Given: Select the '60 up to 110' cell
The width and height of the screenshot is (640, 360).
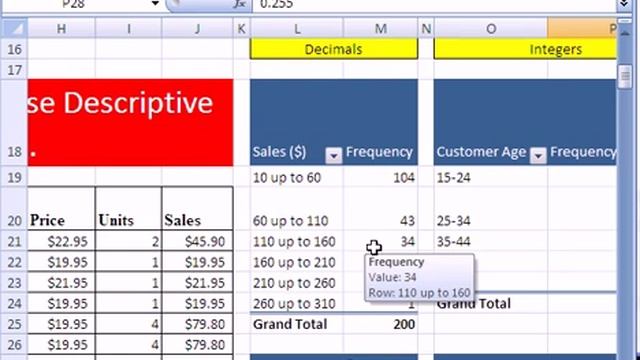Looking at the screenshot, I should click(x=297, y=209).
